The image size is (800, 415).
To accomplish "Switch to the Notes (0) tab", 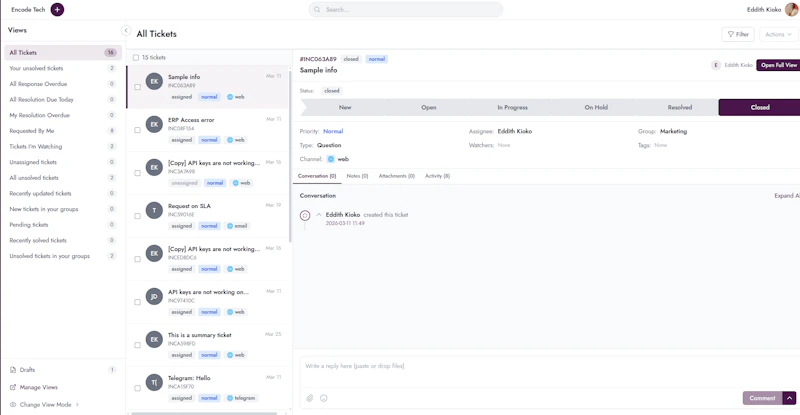I will point(357,176).
